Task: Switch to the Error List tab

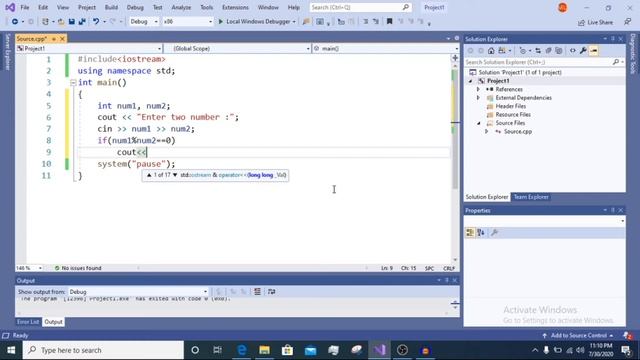Action: tap(28, 322)
